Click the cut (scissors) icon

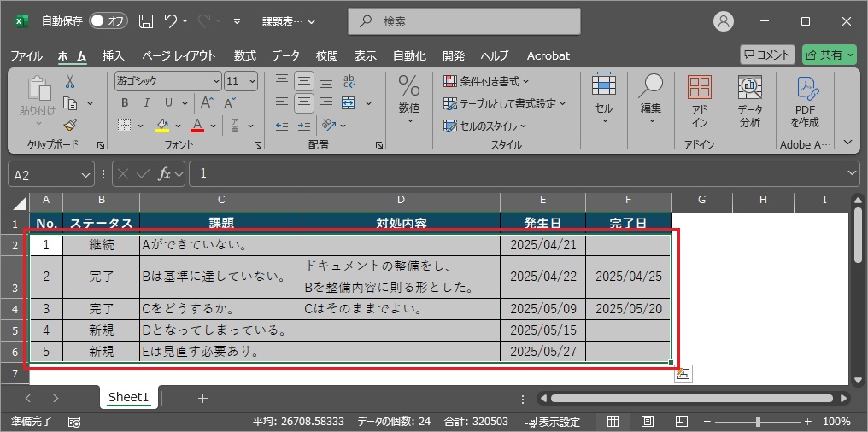(70, 81)
